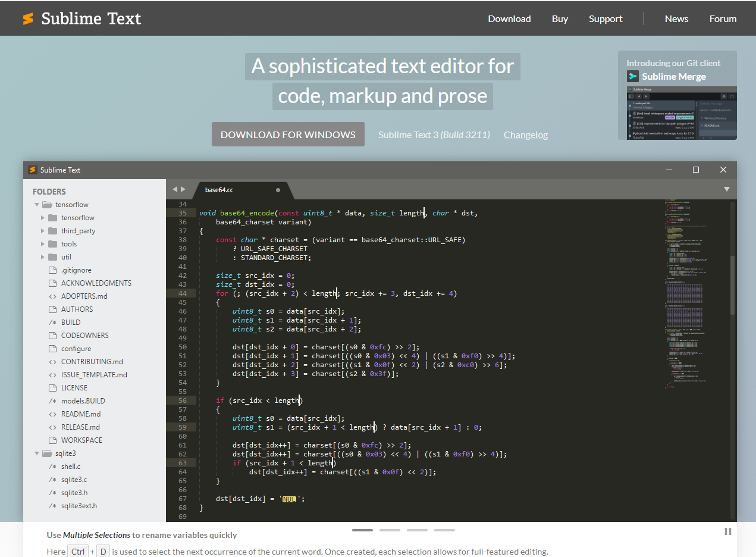Go to previous tab with left arrow
Screen dimensions: 756x557
click(175, 189)
